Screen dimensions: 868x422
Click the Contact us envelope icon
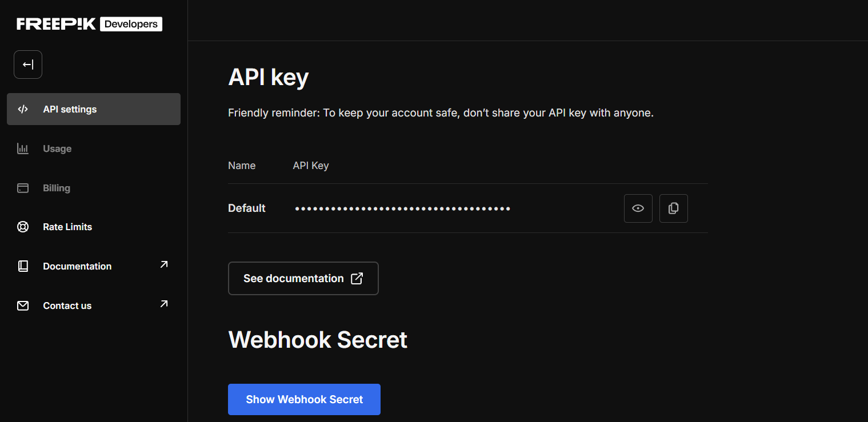pyautogui.click(x=23, y=305)
